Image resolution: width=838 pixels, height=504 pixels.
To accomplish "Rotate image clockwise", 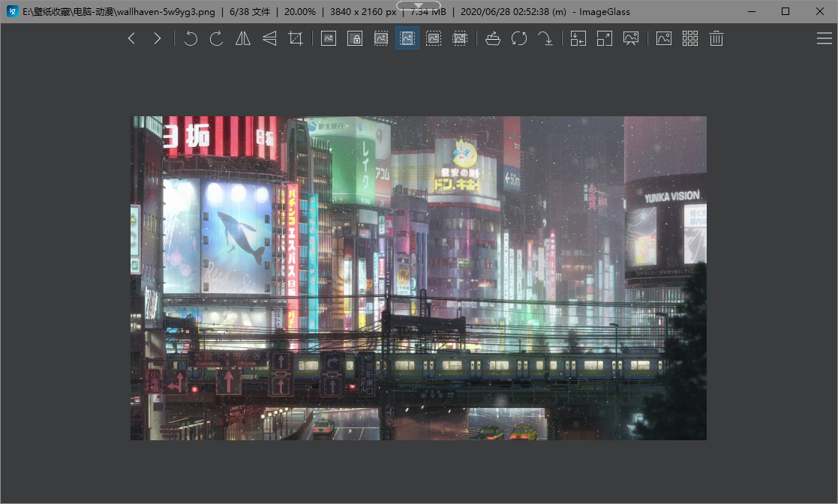I will 217,38.
